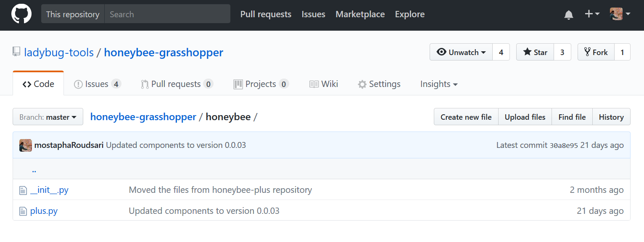Open the Projects tab
This screenshot has height=242, width=644.
click(261, 84)
